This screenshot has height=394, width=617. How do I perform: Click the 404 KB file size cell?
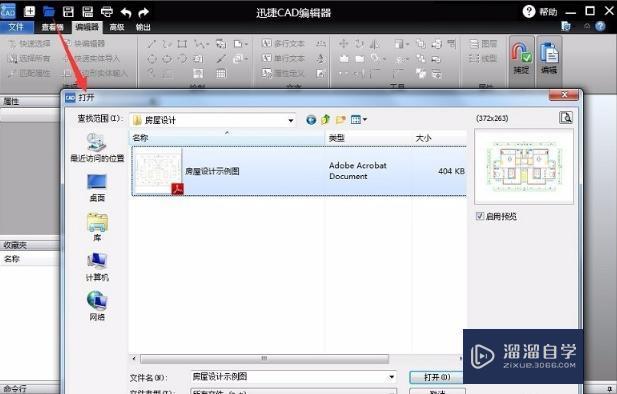451,171
